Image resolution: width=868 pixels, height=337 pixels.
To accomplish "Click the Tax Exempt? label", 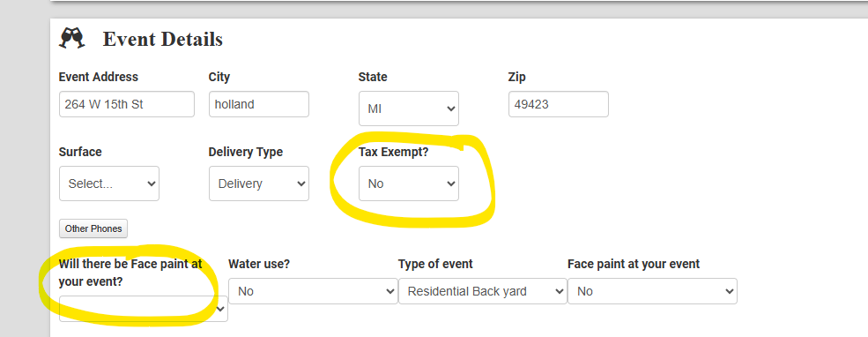I will tap(394, 152).
